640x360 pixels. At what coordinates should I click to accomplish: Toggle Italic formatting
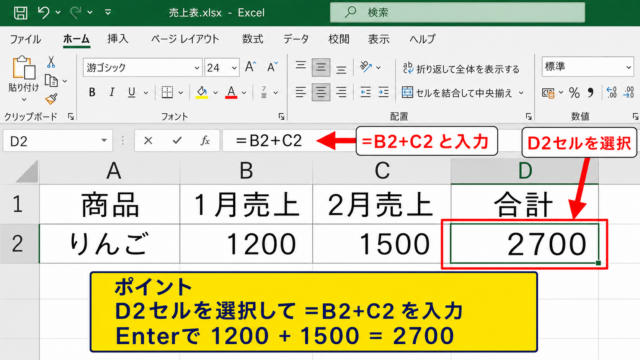tap(111, 93)
